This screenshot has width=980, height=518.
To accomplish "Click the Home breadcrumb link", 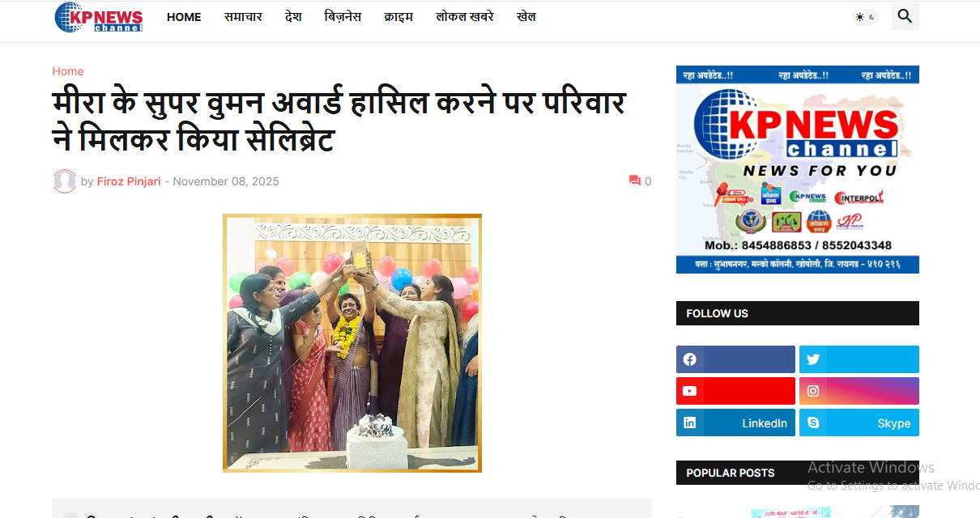I will (68, 71).
